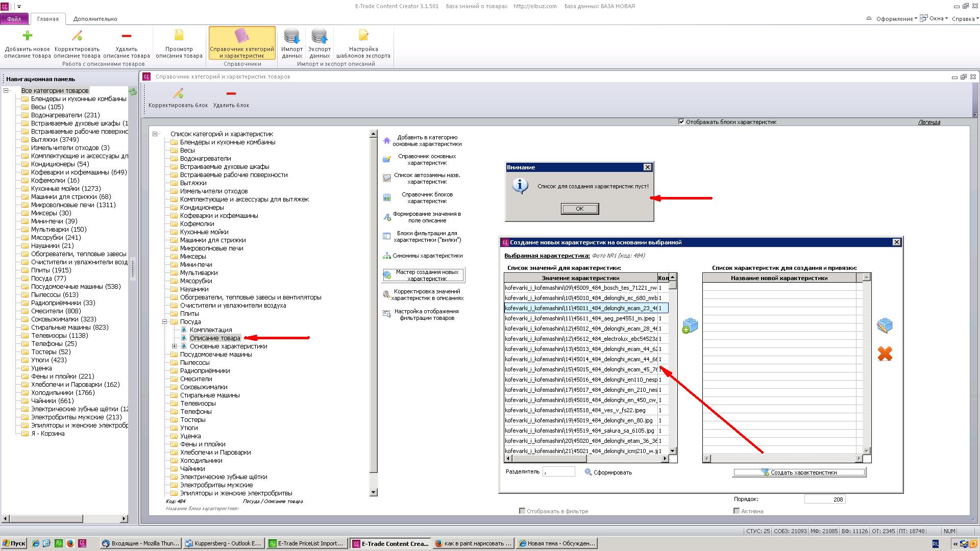
Task: Click the Сформировать magnifier button
Action: (608, 472)
